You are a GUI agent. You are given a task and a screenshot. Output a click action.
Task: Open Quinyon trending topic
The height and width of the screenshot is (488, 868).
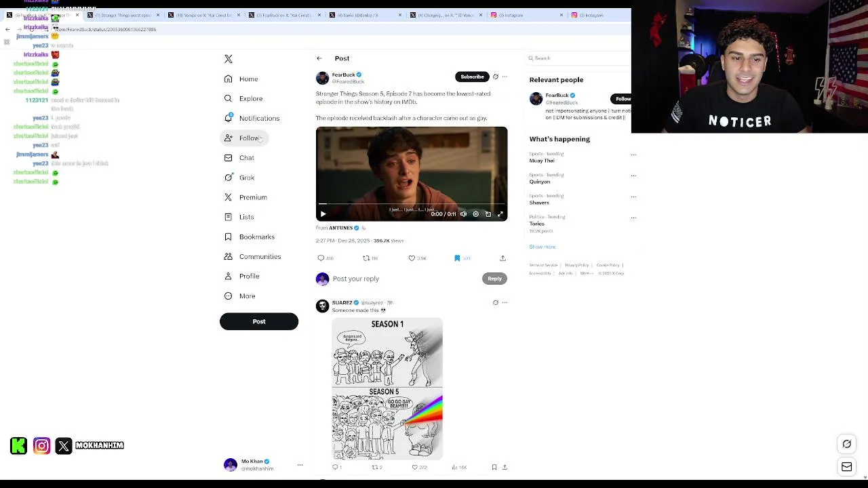[x=540, y=182]
